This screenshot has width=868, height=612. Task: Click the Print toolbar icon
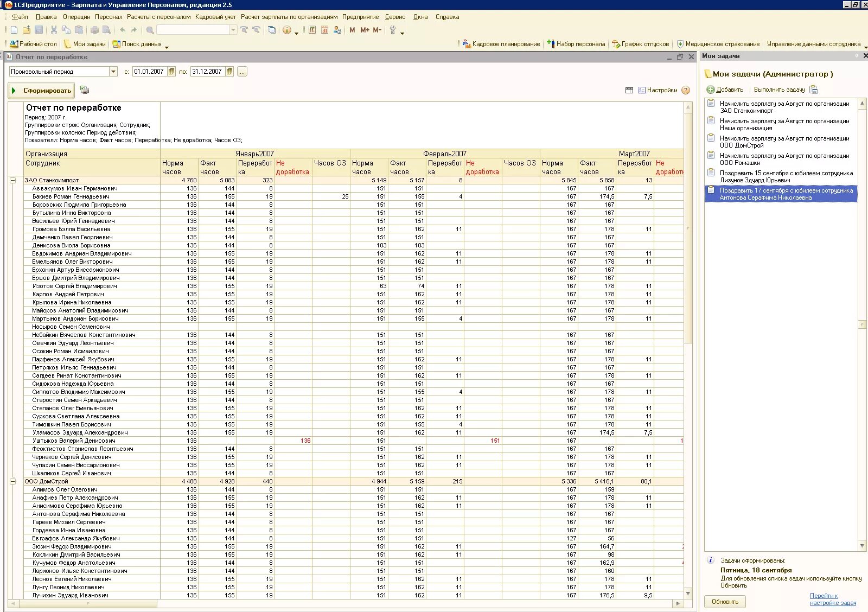[x=94, y=30]
